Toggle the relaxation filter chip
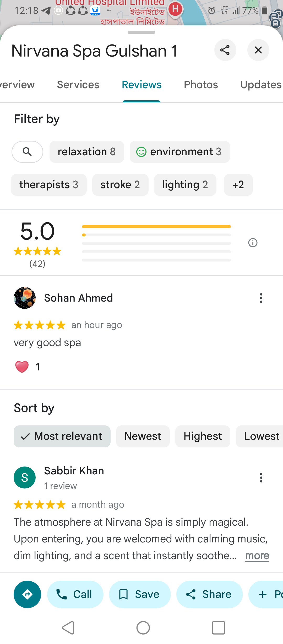Screen dimensions: 283x644 pyautogui.click(x=87, y=152)
